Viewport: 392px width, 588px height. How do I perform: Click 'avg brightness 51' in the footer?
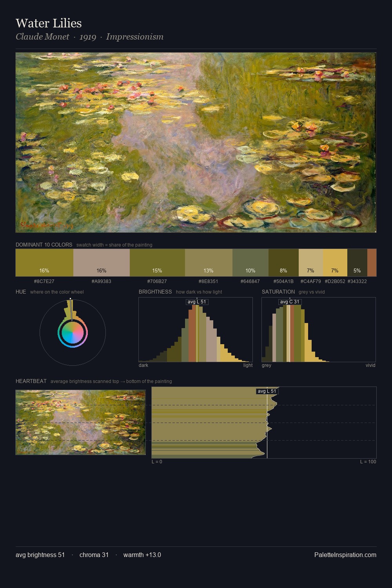(x=40, y=555)
